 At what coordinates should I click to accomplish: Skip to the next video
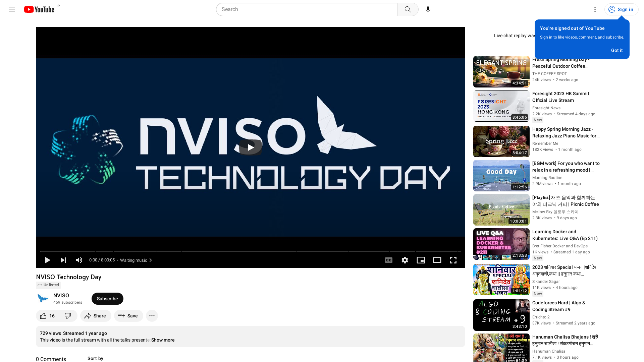(63, 260)
